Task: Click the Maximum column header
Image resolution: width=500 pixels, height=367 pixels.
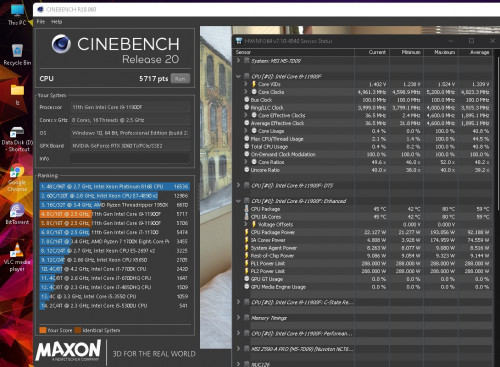Action: coord(441,52)
